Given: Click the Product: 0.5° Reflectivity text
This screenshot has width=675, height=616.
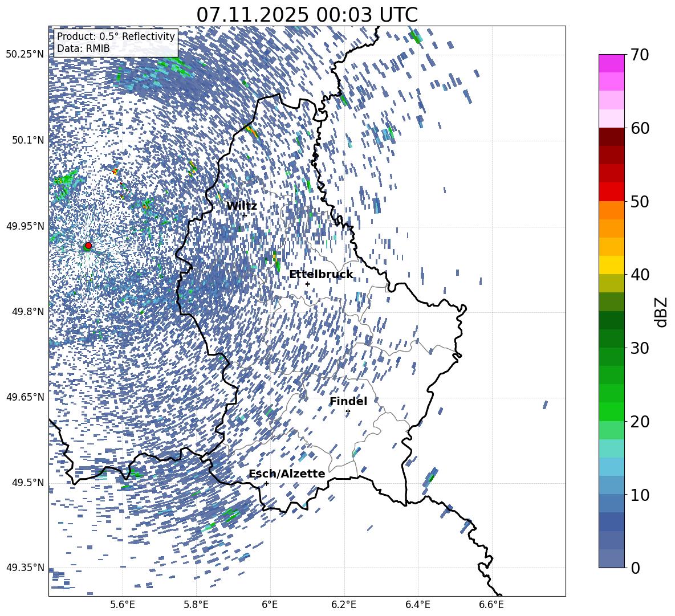Looking at the screenshot, I should tap(116, 36).
